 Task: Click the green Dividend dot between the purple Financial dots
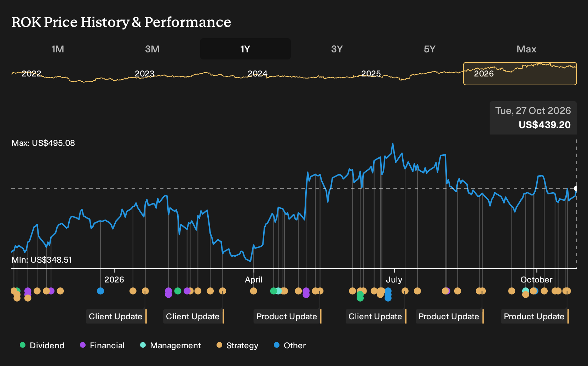pyautogui.click(x=178, y=291)
